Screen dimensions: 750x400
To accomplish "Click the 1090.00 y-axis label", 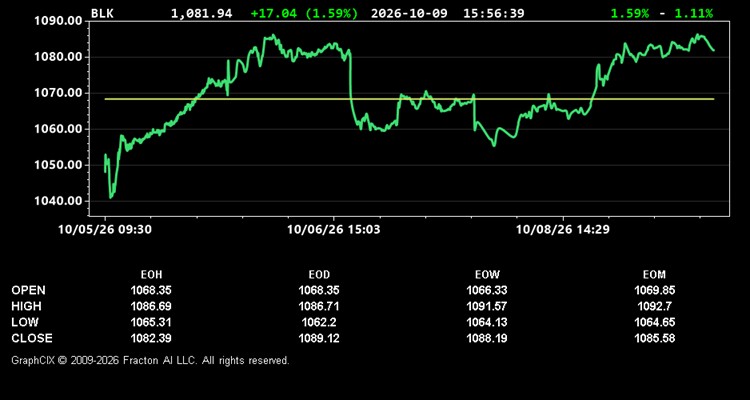I will (x=56, y=21).
